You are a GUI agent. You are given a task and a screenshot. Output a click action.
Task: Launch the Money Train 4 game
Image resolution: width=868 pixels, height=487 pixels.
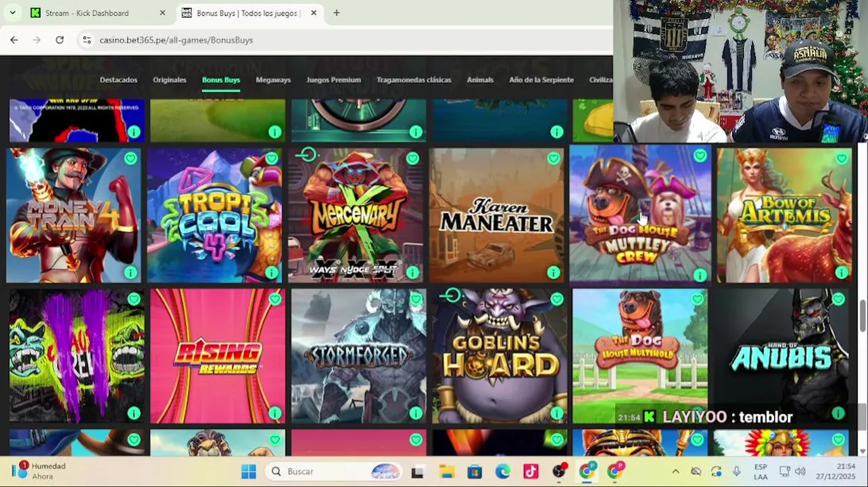(x=74, y=215)
